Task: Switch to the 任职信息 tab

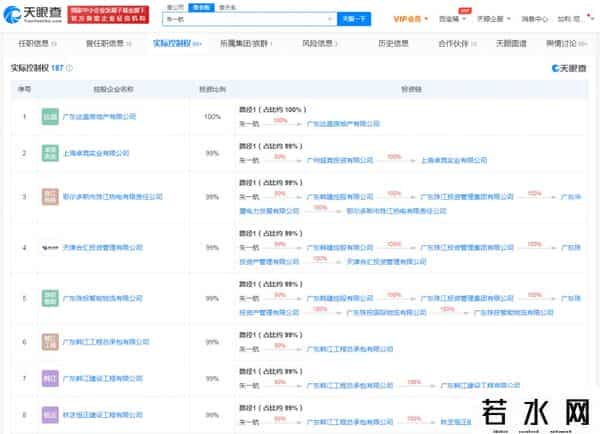Action: coord(37,44)
